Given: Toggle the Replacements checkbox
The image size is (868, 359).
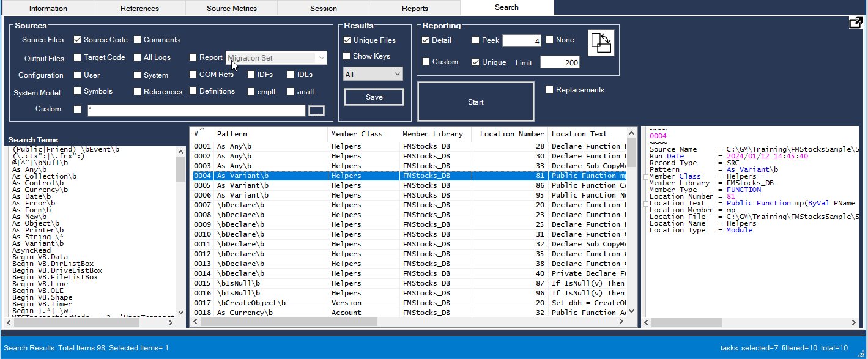Looking at the screenshot, I should 549,90.
